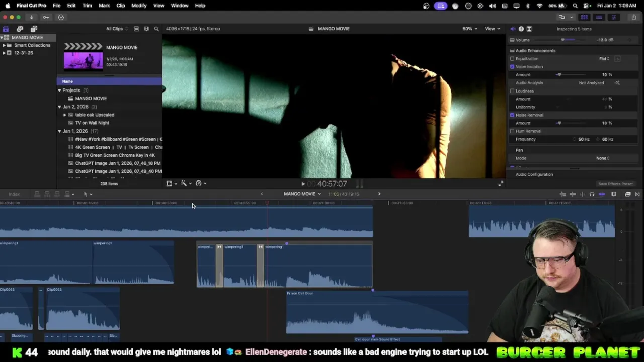Adjust the Volume slider

click(x=563, y=40)
